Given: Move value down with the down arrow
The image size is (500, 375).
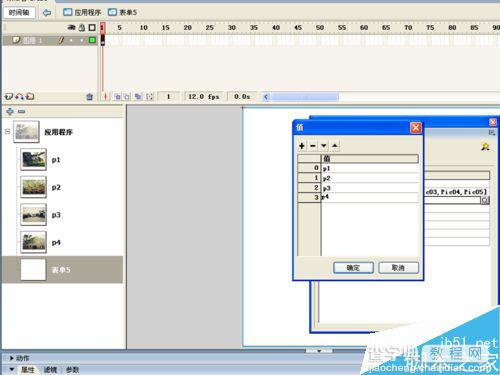Looking at the screenshot, I should [324, 146].
